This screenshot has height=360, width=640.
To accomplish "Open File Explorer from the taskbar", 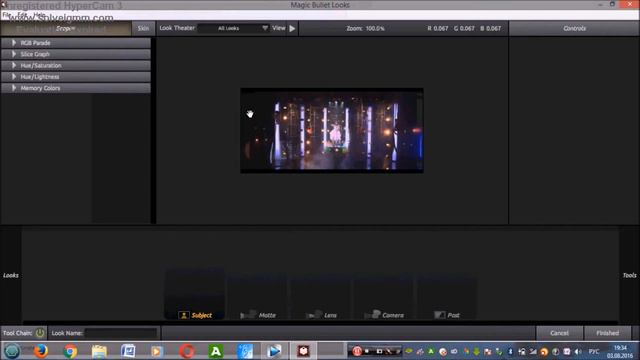I will [x=99, y=351].
